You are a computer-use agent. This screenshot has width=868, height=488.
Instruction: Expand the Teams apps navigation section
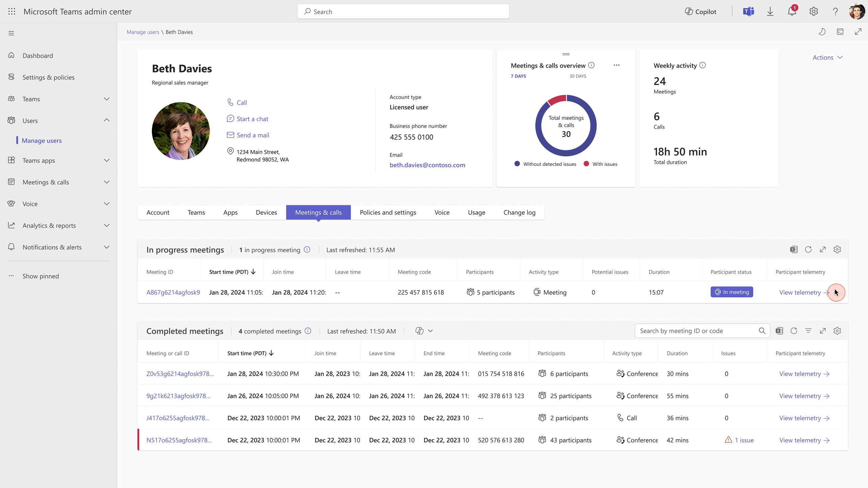pyautogui.click(x=106, y=160)
